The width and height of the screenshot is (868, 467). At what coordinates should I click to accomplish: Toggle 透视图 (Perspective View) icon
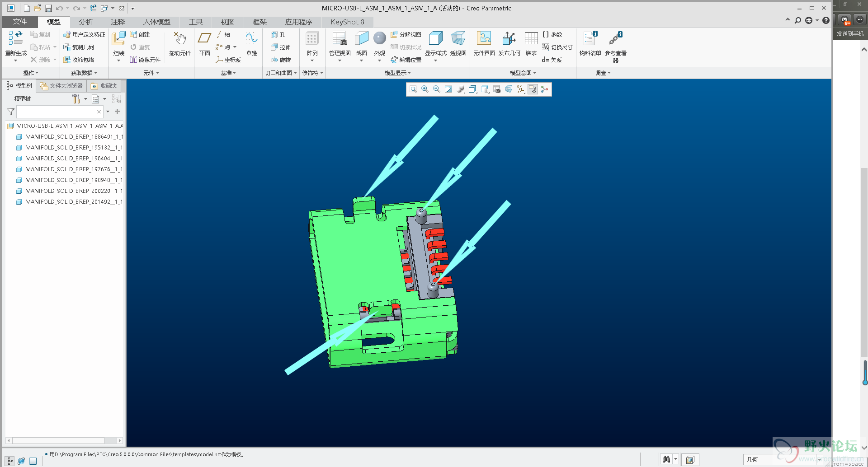pos(458,38)
